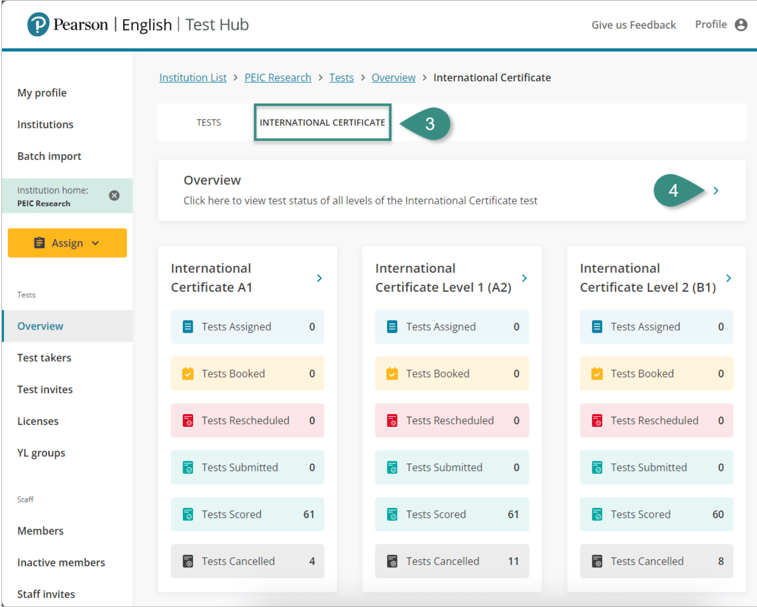Clear institution home with the X icon
The image size is (757, 607).
[x=114, y=196]
